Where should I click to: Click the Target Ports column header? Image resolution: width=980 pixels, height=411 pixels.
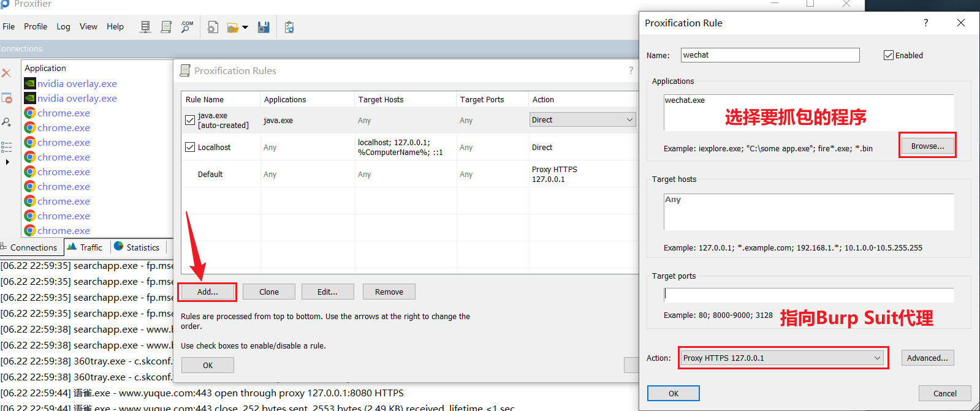pos(492,99)
